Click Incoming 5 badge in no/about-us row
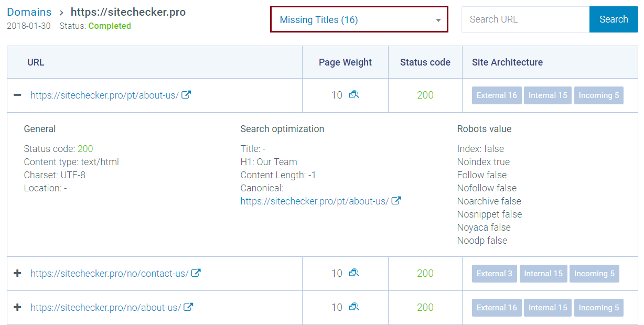The width and height of the screenshot is (644, 325). [x=598, y=308]
